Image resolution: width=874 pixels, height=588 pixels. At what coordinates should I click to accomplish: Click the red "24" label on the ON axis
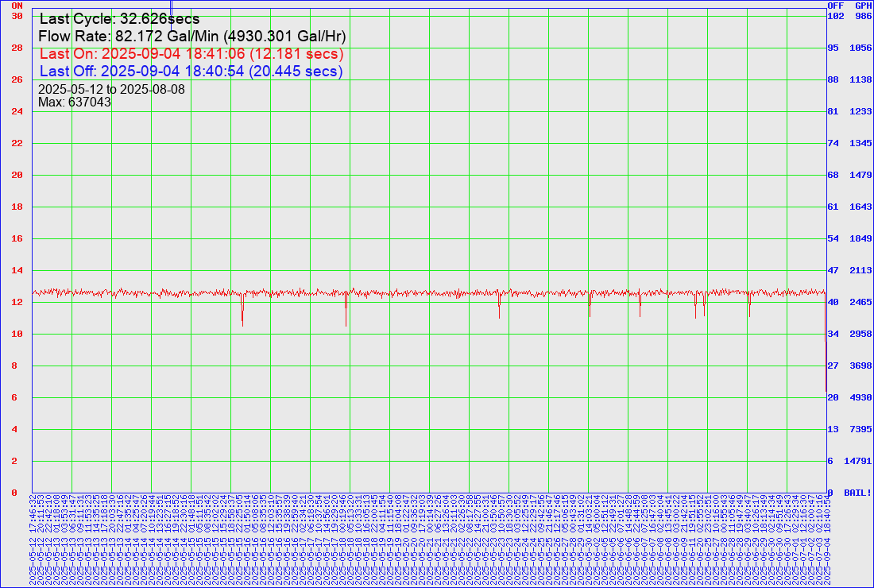pos(17,111)
